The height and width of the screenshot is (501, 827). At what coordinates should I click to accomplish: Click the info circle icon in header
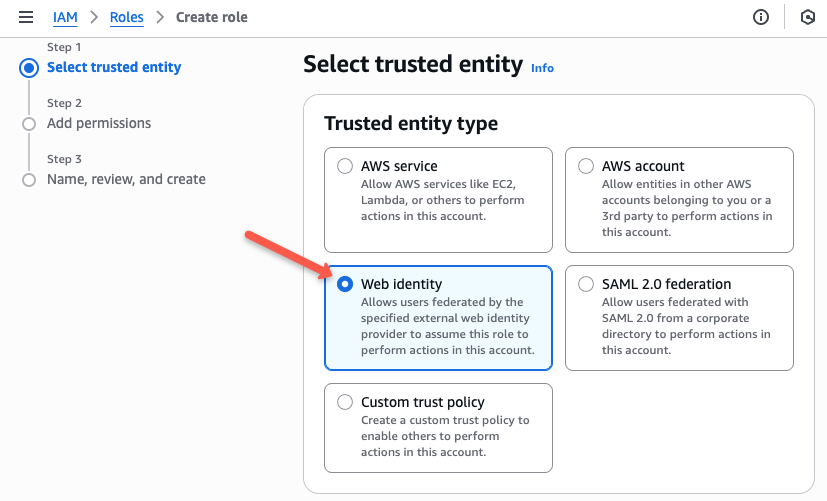click(761, 17)
